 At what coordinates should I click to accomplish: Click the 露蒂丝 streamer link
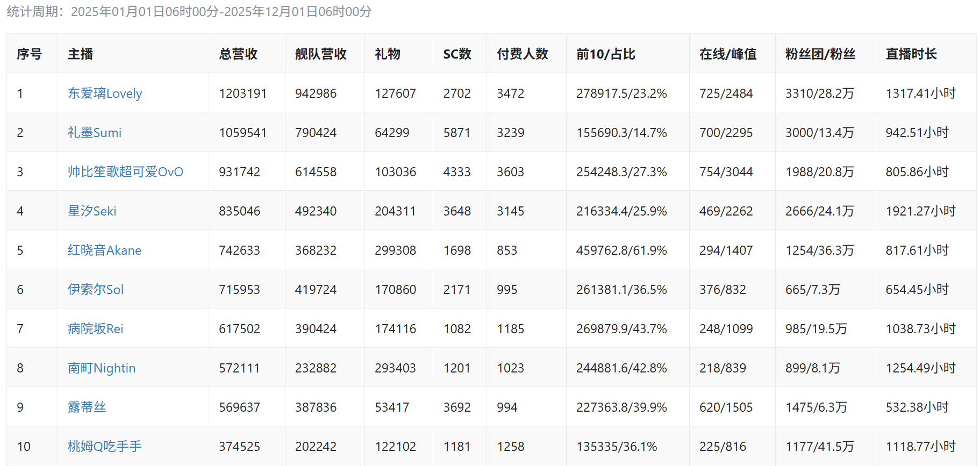pos(87,407)
